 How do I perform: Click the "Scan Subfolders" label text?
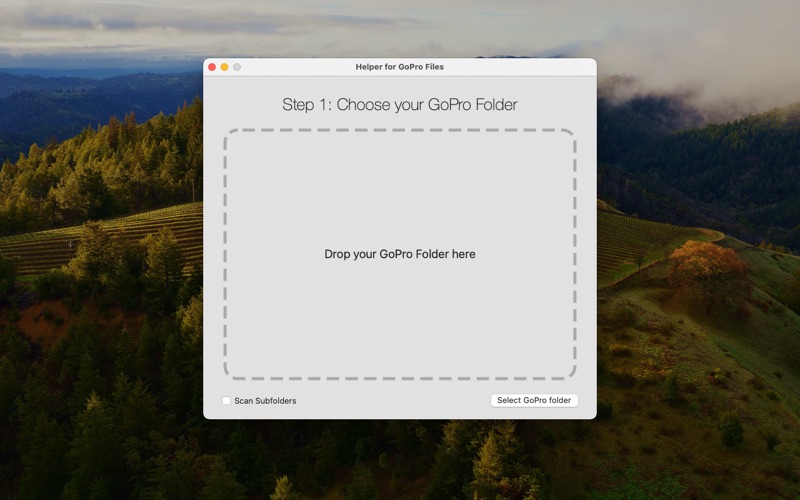coord(265,401)
